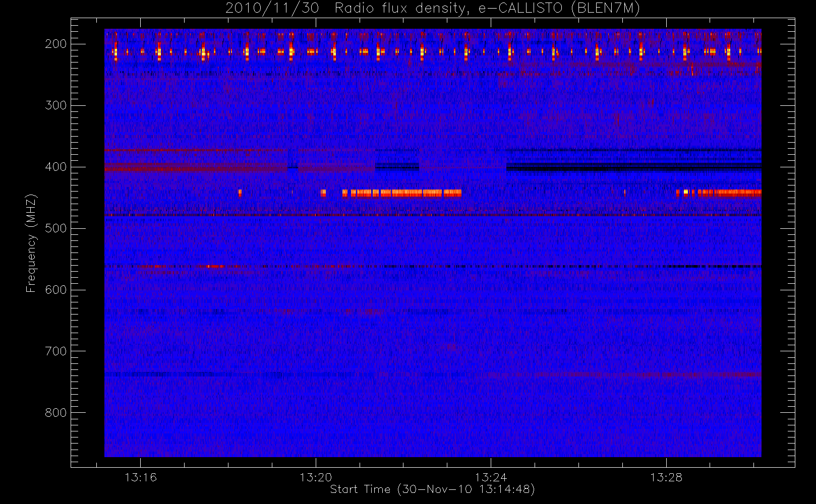Click the 13:24 time tick label
The height and width of the screenshot is (504, 816).
point(491,477)
